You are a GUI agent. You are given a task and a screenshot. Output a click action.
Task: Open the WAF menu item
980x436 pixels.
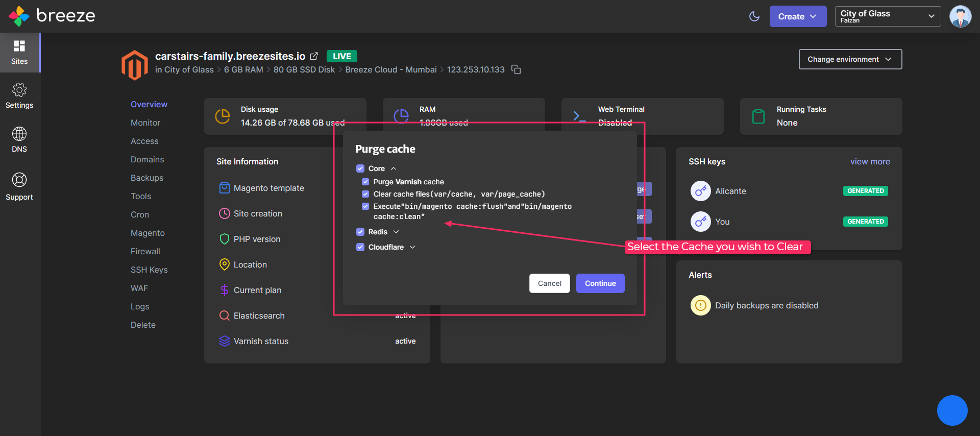(x=139, y=288)
